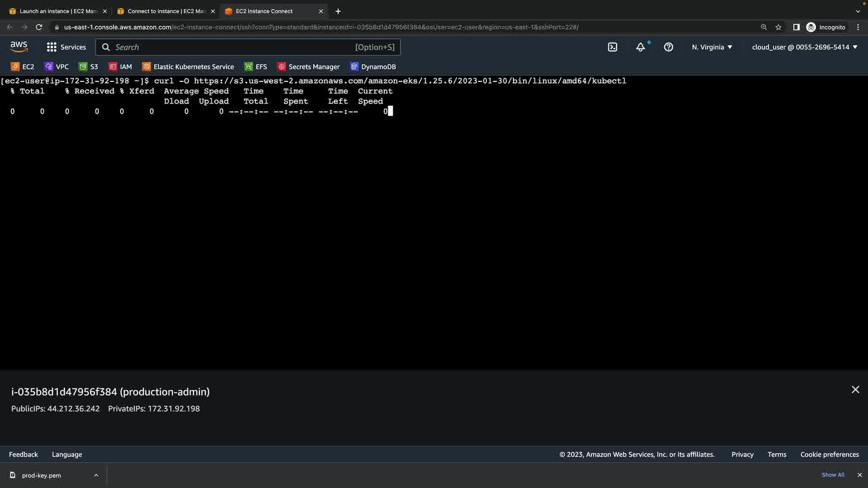Close the instance info panel
The width and height of the screenshot is (868, 488).
point(855,389)
